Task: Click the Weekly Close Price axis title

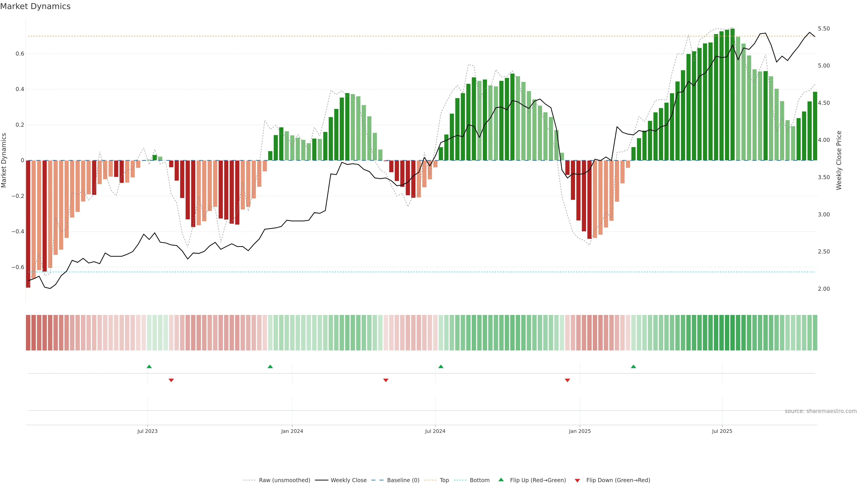Action: point(839,160)
